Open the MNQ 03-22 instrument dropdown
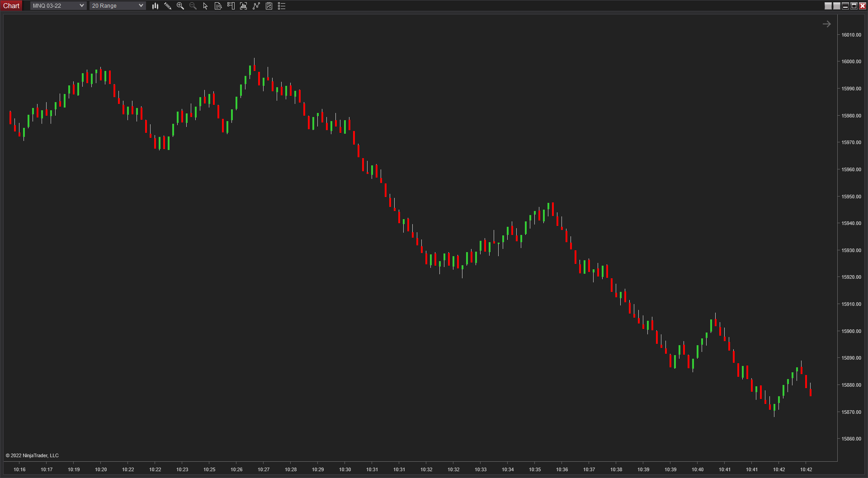The image size is (868, 478). point(58,6)
